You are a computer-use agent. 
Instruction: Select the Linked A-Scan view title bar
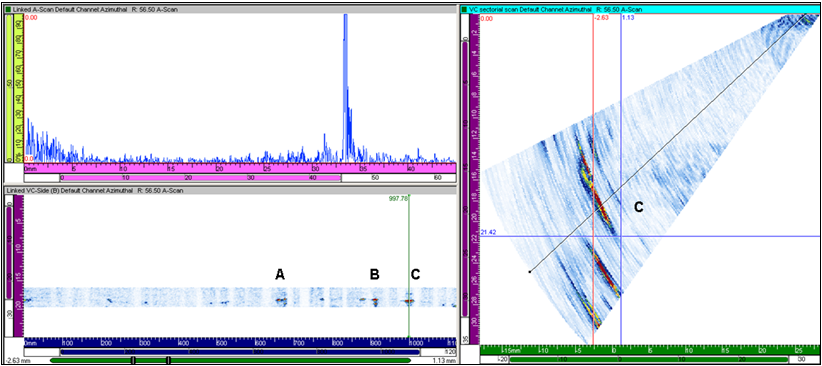point(230,9)
